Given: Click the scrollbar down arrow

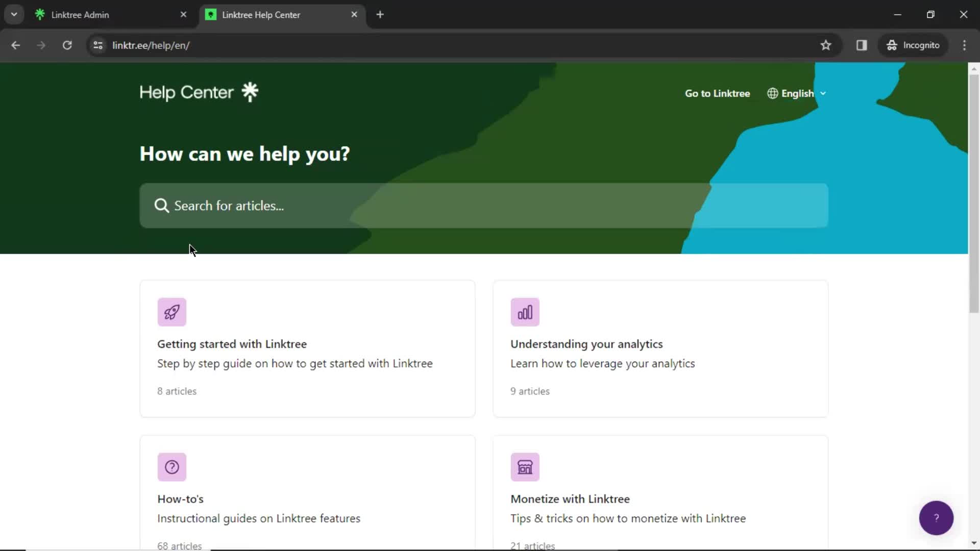Looking at the screenshot, I should (974, 543).
